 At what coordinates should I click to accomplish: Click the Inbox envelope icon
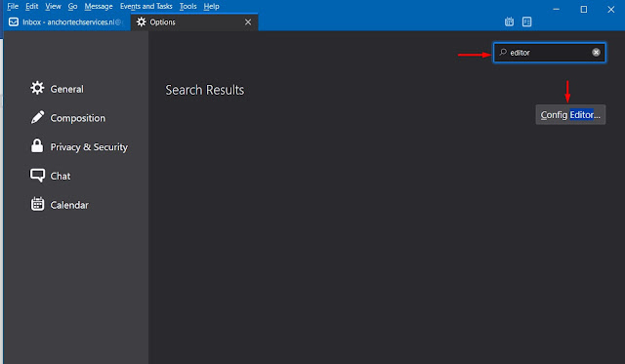coord(14,21)
